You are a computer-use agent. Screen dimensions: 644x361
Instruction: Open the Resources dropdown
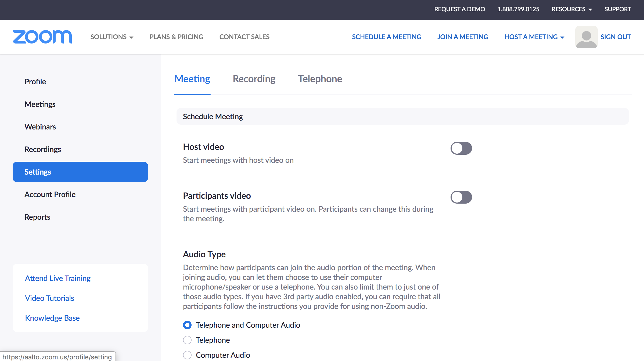point(572,9)
